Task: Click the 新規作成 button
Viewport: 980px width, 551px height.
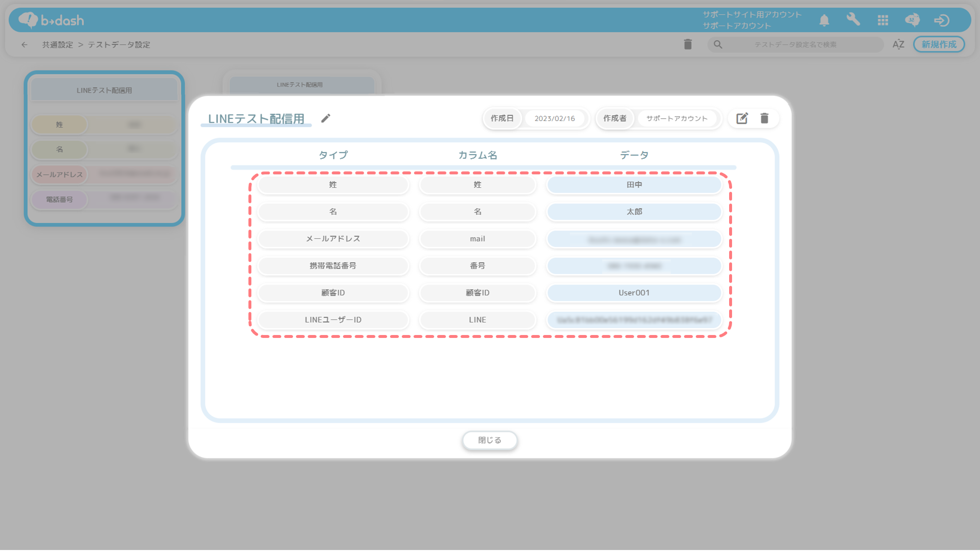Action: point(938,45)
